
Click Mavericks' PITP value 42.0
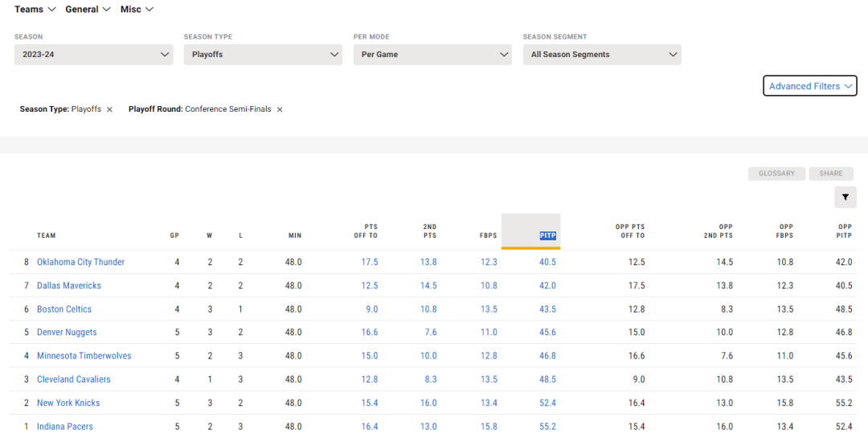click(547, 285)
